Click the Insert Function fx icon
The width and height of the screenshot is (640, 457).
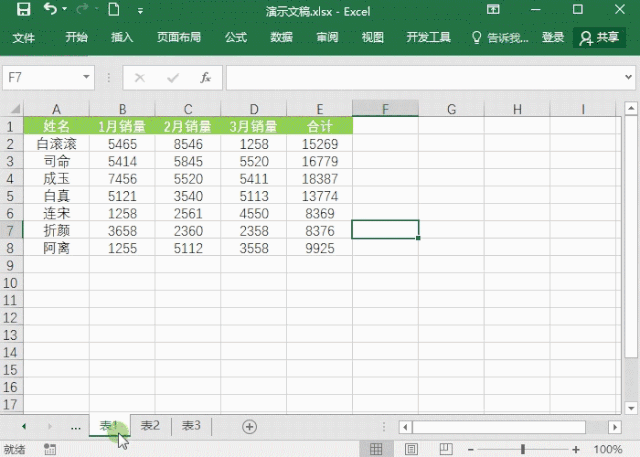tap(205, 78)
